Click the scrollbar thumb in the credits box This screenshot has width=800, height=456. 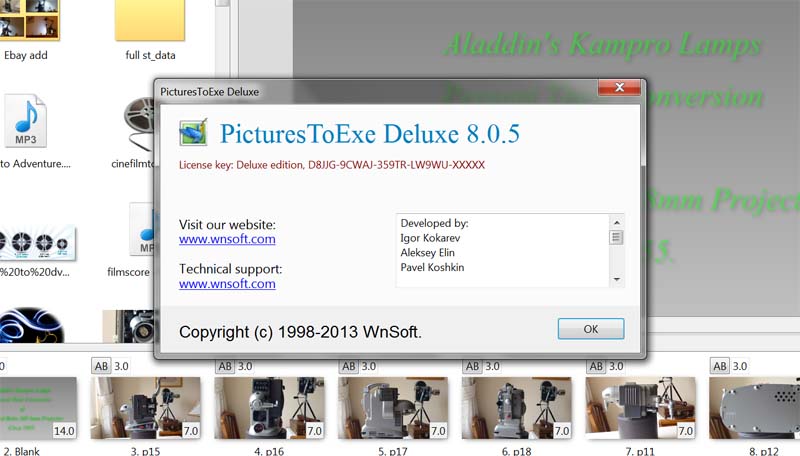click(x=616, y=237)
